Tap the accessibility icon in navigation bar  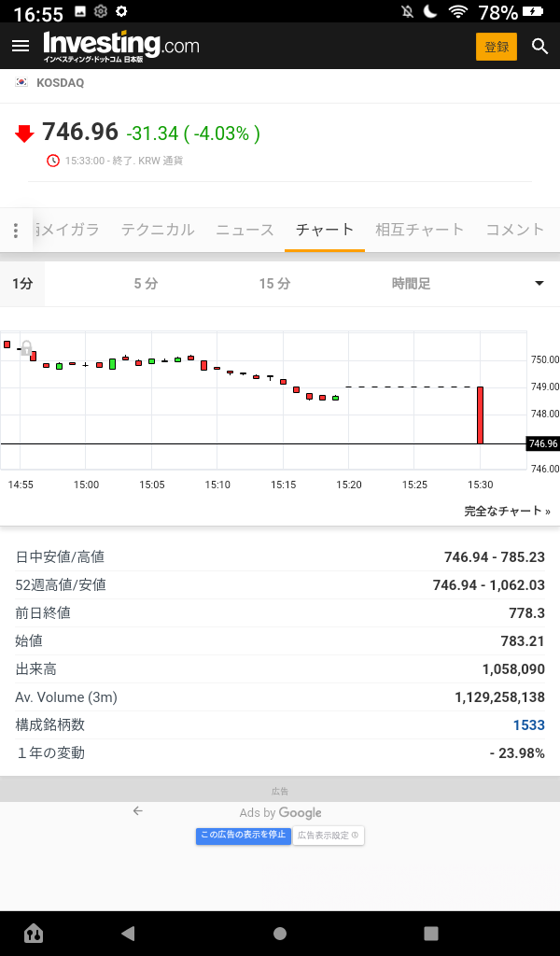(x=34, y=933)
